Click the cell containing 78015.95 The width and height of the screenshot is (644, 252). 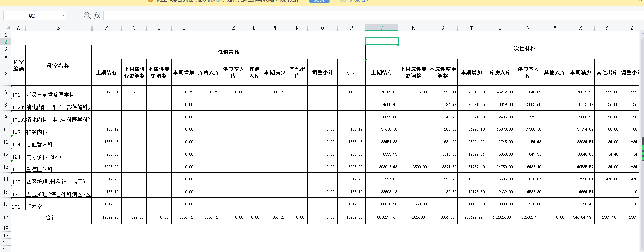click(580, 92)
